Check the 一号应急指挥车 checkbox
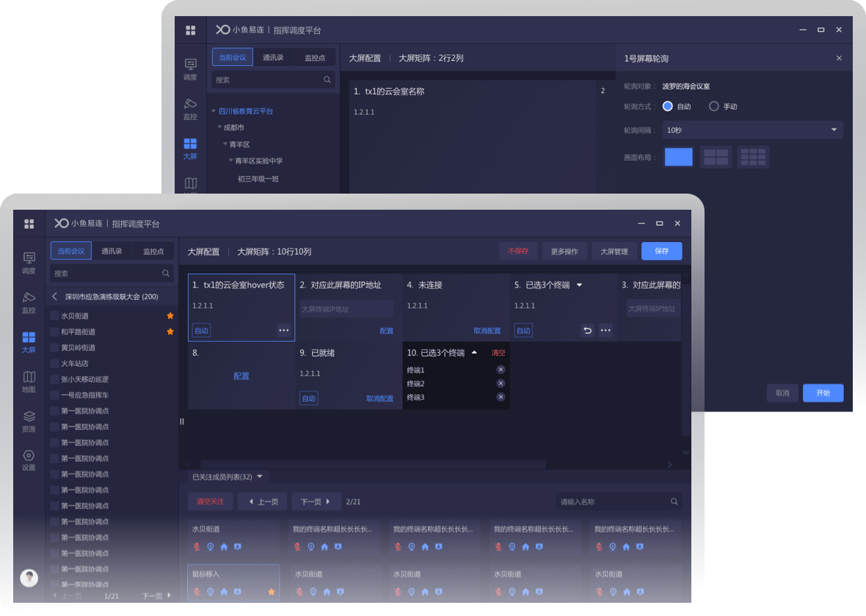This screenshot has width=866, height=616. tap(54, 395)
